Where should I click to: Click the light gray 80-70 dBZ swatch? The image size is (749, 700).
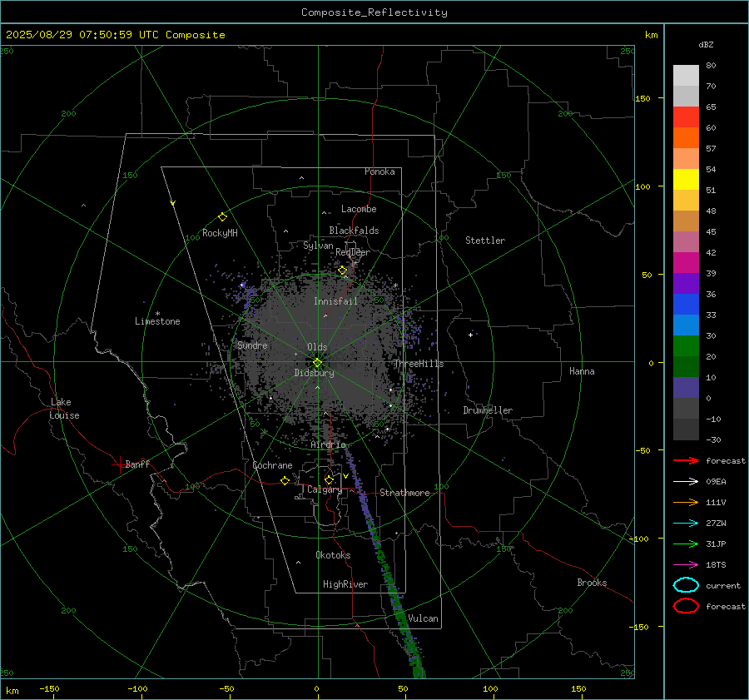pos(686,75)
